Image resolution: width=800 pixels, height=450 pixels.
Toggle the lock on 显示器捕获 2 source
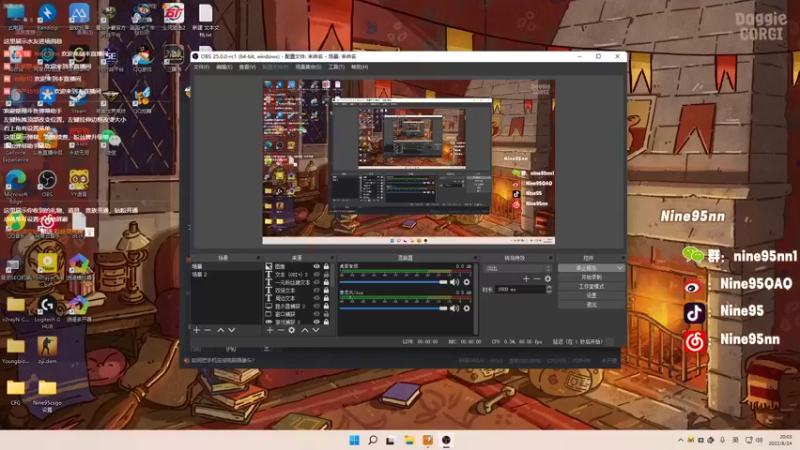click(326, 306)
